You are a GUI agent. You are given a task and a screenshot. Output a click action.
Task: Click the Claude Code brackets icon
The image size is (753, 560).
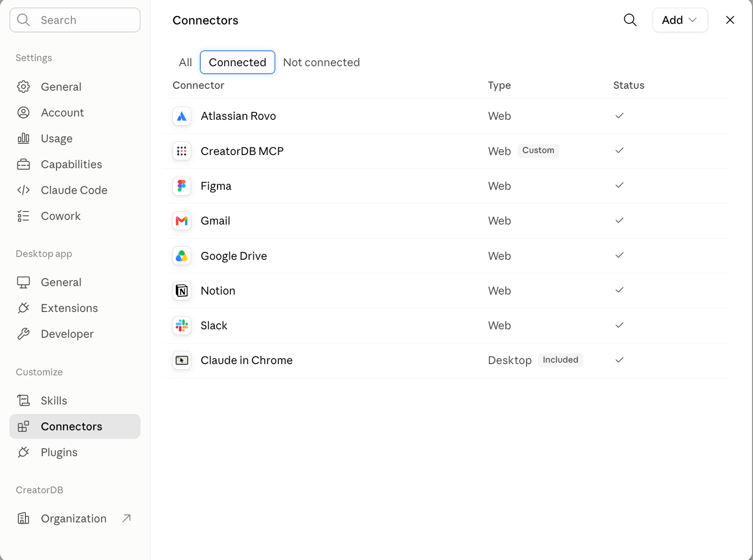tap(24, 190)
